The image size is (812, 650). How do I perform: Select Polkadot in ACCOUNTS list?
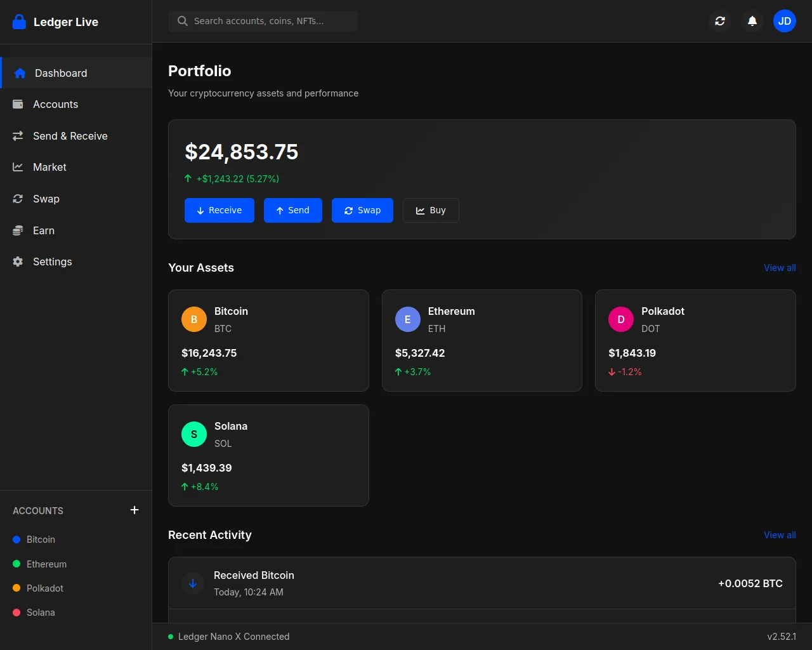(76, 588)
